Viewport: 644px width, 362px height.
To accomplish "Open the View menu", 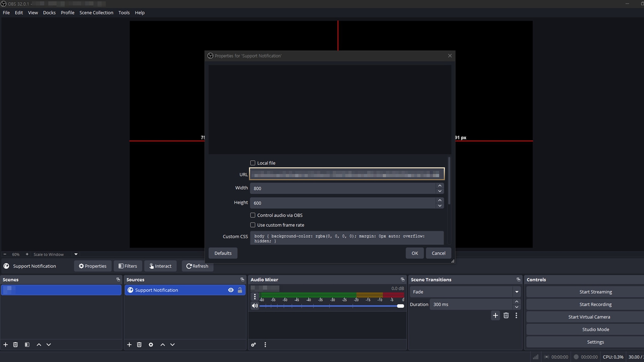I will [33, 13].
